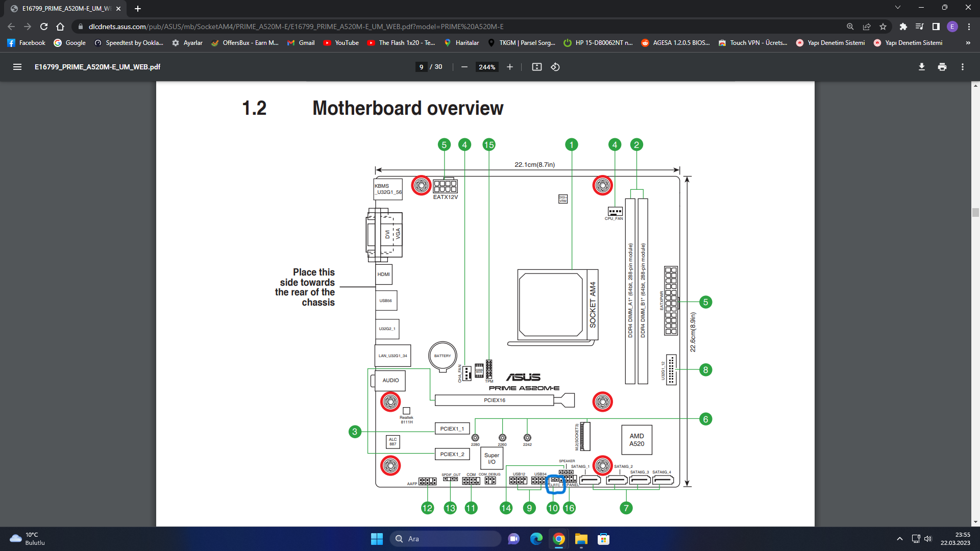Viewport: 980px width, 551px height.
Task: Open the PDF viewer more actions menu
Action: pyautogui.click(x=963, y=67)
